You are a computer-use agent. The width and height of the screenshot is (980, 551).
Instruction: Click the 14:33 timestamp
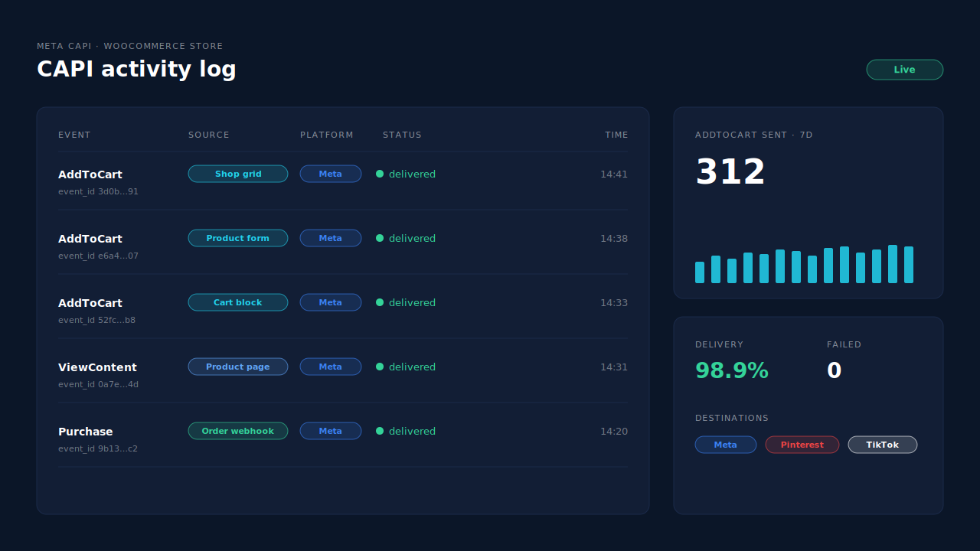(x=614, y=302)
